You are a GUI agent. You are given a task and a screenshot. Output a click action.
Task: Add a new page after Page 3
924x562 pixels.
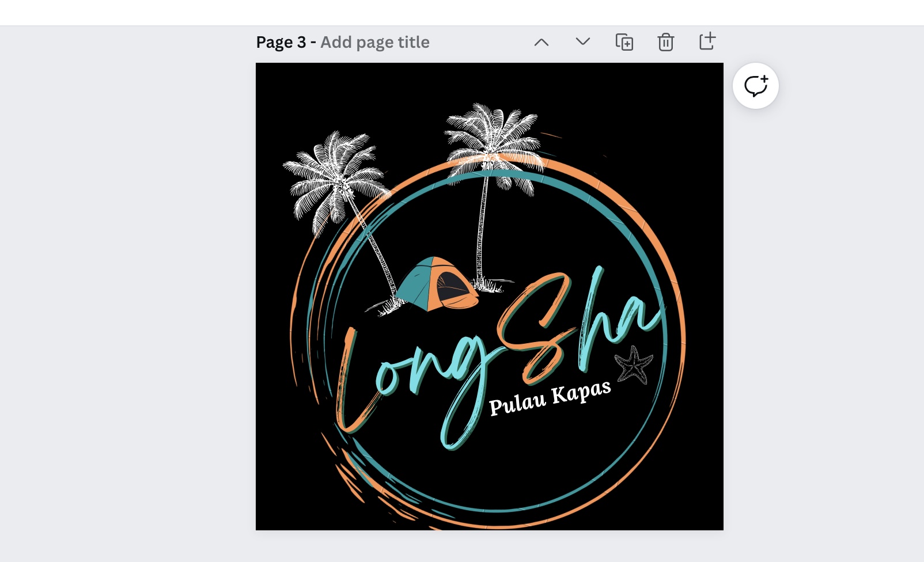[x=707, y=41]
